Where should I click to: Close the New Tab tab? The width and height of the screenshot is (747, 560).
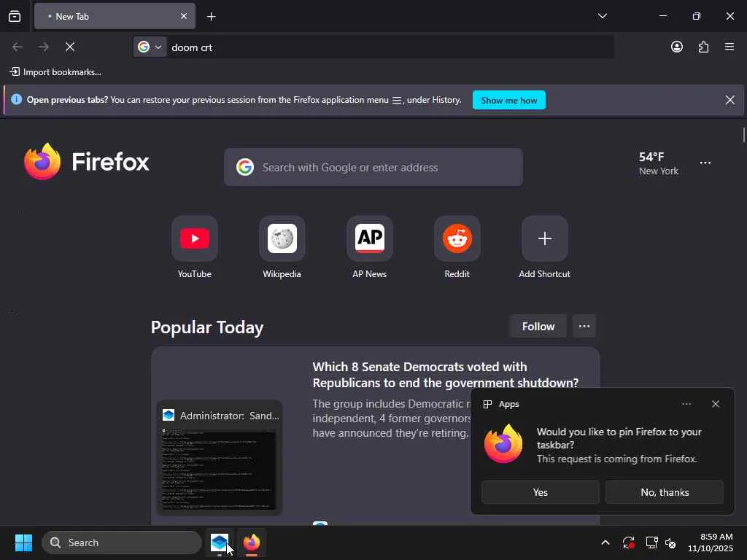tap(183, 16)
